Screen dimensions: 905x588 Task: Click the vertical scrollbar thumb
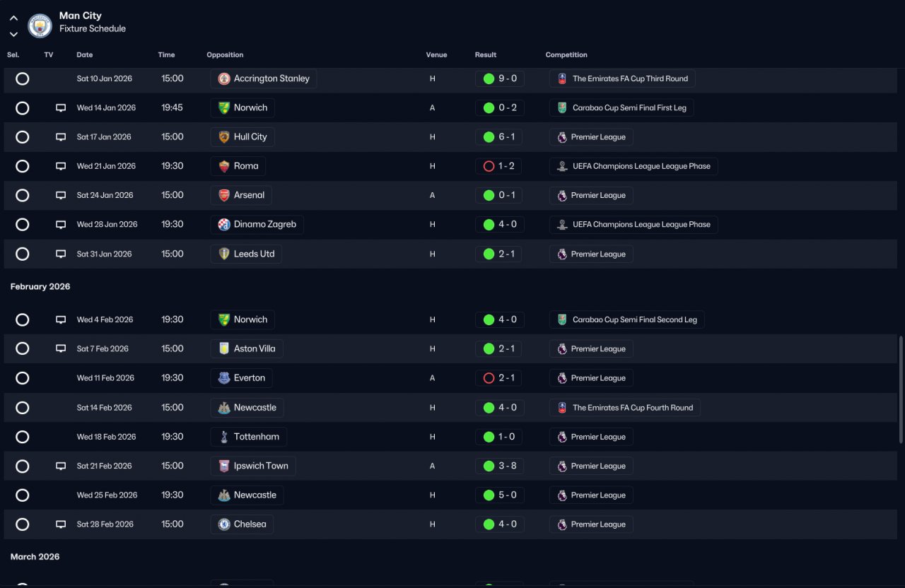900,390
